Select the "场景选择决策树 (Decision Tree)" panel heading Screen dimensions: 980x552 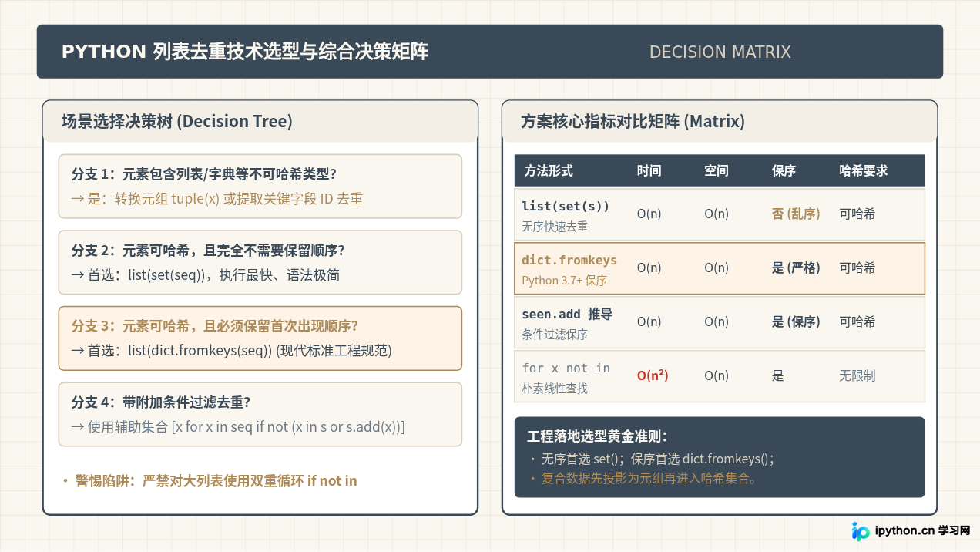tap(177, 121)
